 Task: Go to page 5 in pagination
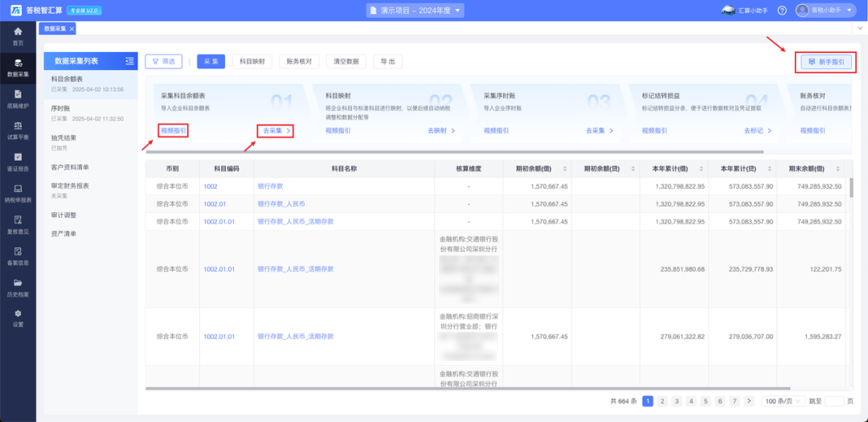pos(706,401)
